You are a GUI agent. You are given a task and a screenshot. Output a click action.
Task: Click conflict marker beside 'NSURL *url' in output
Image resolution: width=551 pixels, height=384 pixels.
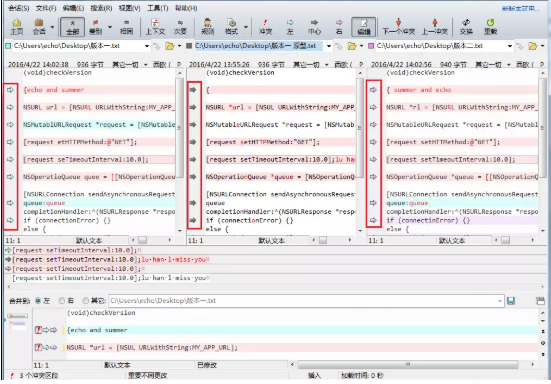(x=38, y=347)
